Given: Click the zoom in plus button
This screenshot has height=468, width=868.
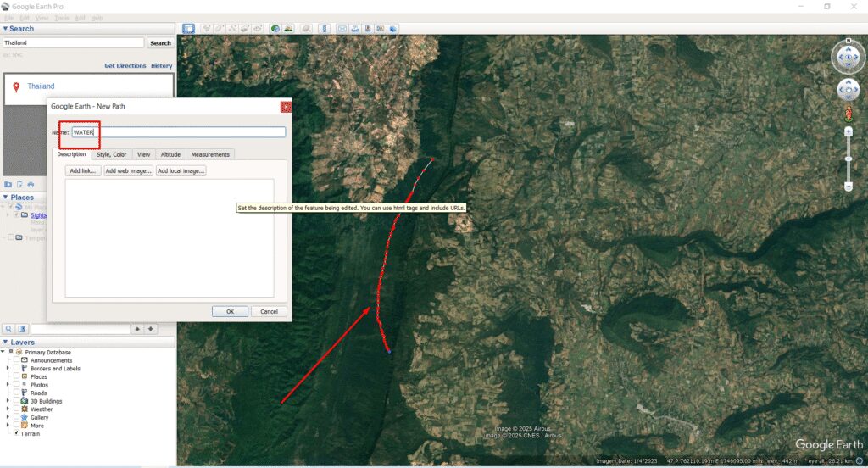Looking at the screenshot, I should 848,131.
